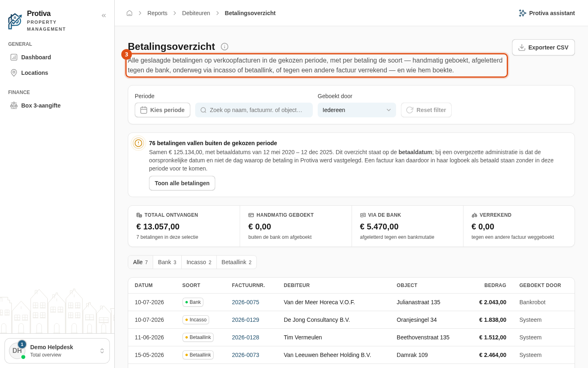Screen dimensions: 588x368
Task: Open invoice 2026-0128
Action: click(245, 337)
